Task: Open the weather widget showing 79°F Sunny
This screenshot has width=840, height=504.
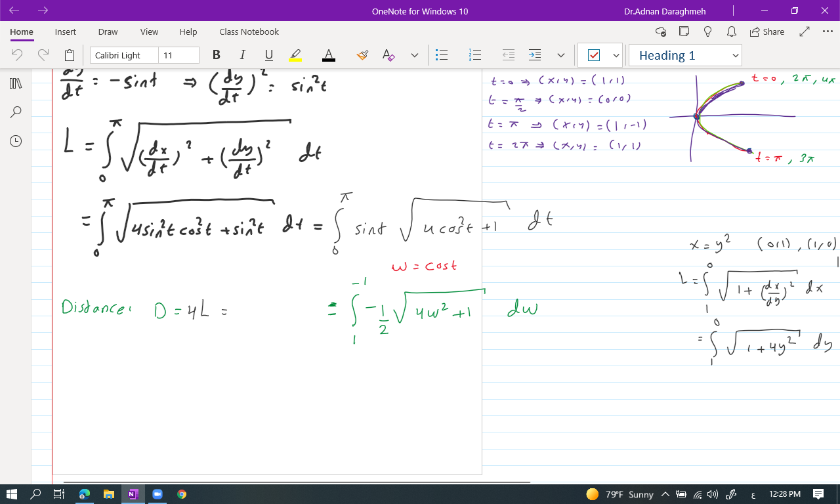Action: (620, 494)
